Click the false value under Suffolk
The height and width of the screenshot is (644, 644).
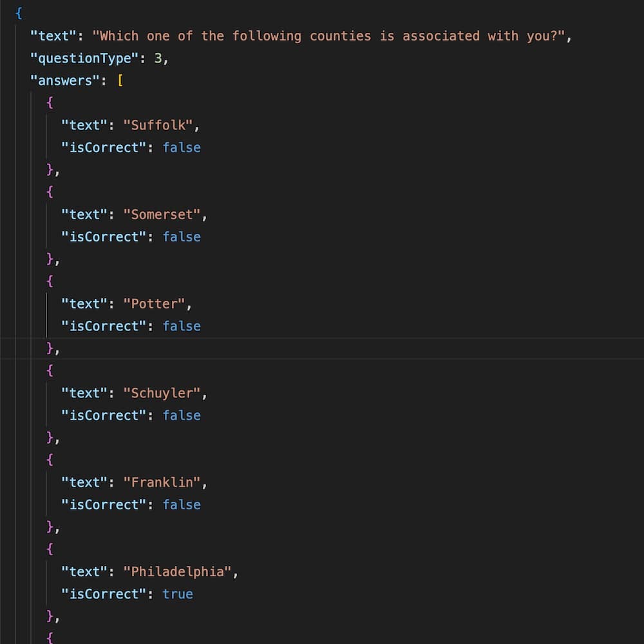pos(182,147)
